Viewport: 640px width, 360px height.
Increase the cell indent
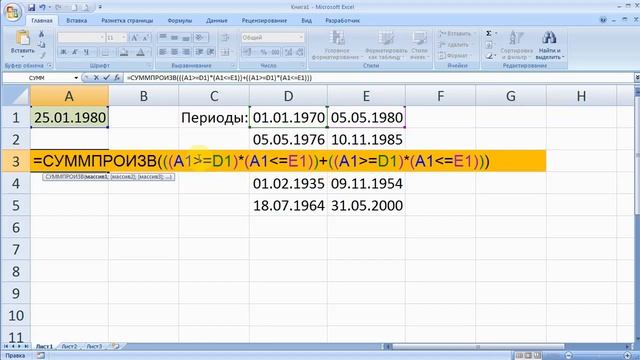(x=211, y=52)
